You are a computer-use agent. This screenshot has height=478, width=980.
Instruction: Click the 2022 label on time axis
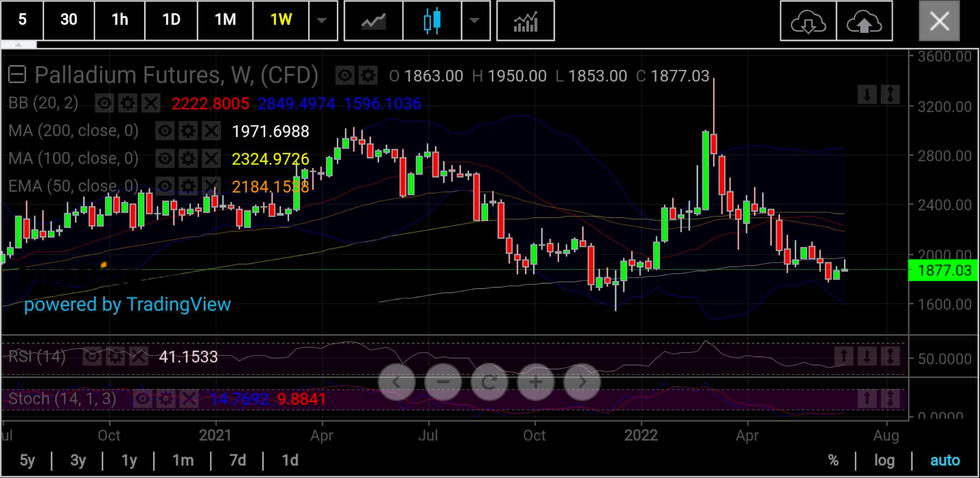[x=641, y=435]
